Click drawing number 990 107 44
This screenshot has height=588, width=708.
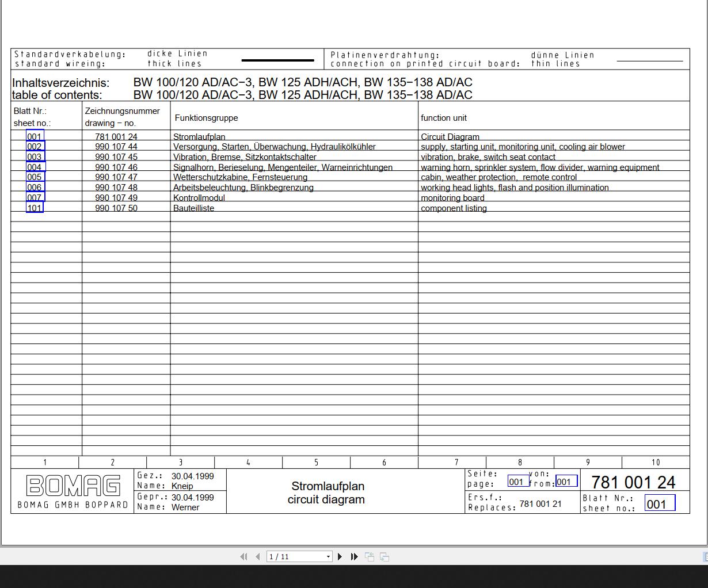[x=116, y=147]
